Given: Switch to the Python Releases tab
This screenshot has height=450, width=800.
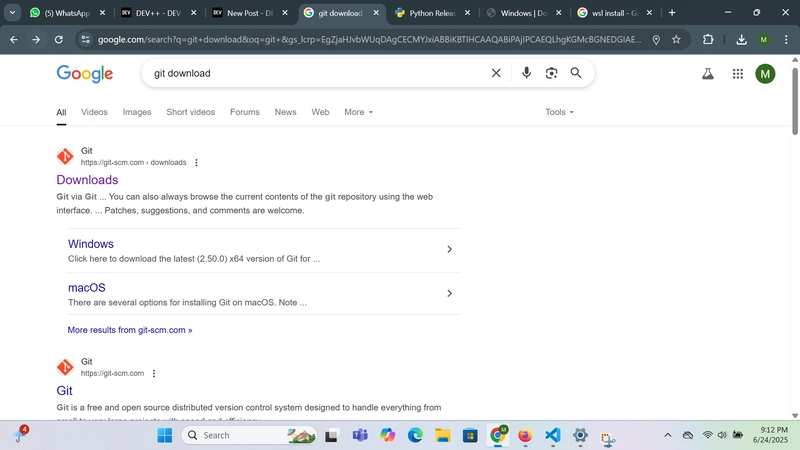Looking at the screenshot, I should [433, 13].
